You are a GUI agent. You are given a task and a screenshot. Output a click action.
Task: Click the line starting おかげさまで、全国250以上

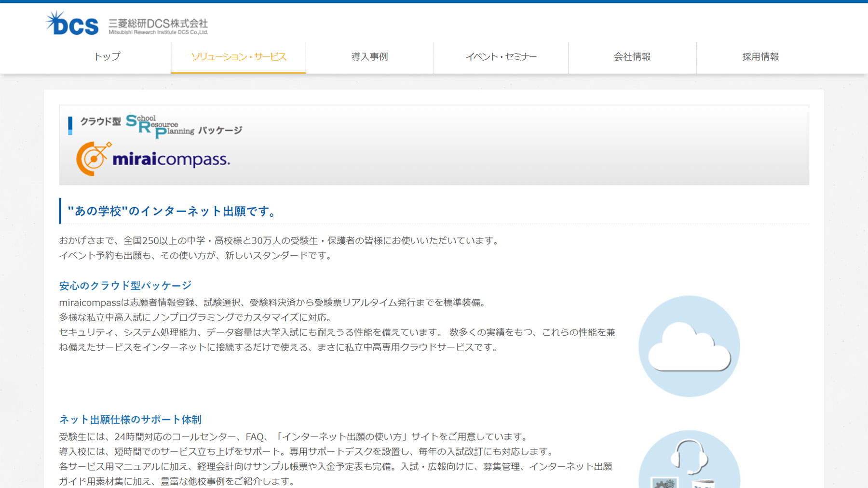click(x=280, y=240)
